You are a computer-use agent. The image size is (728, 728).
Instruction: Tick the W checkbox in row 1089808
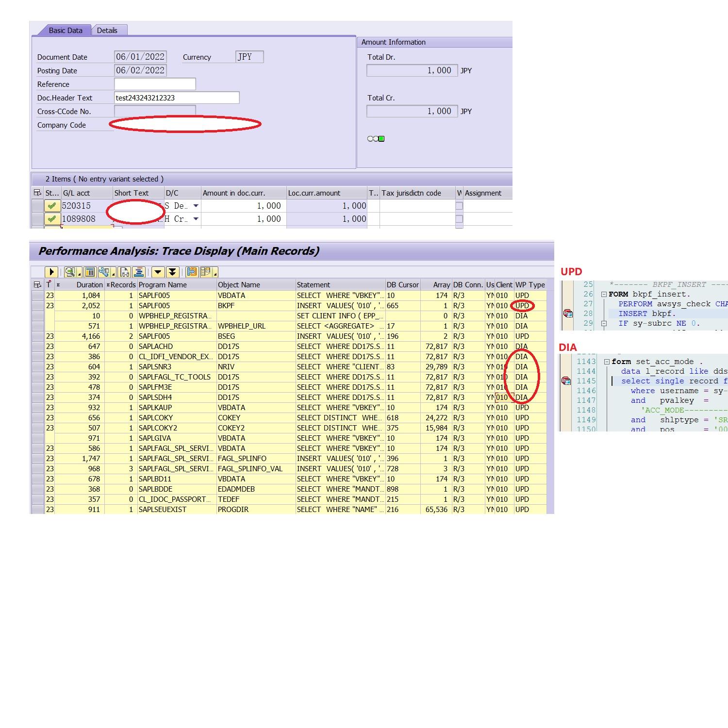pos(459,219)
